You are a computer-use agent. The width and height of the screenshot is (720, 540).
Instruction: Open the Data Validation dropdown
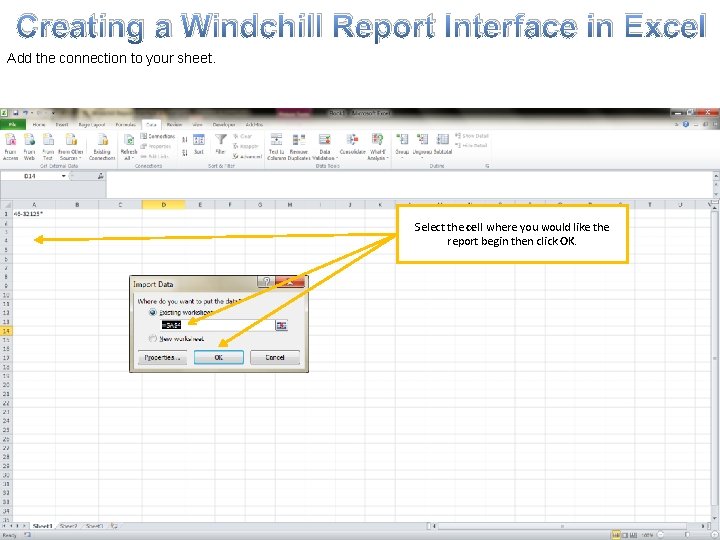coord(325,146)
